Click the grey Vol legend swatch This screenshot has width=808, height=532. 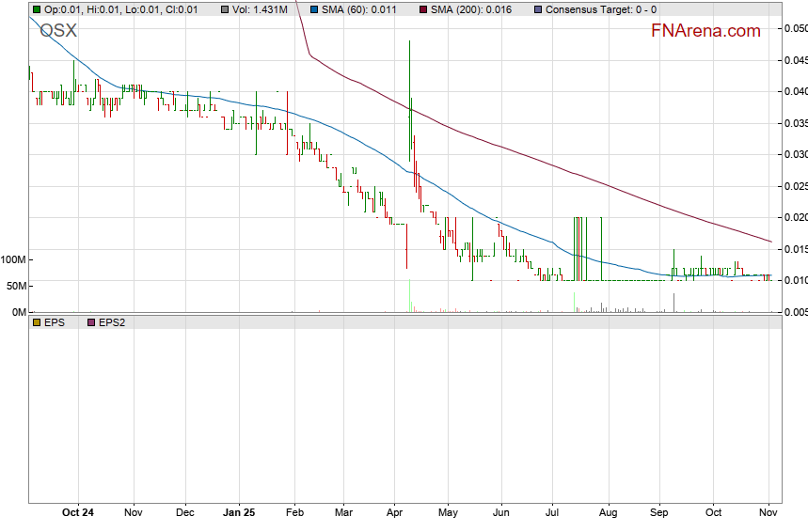click(226, 9)
